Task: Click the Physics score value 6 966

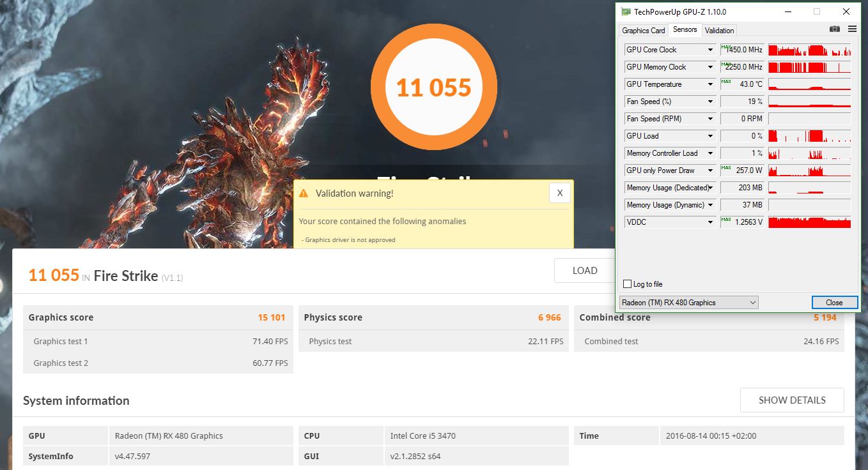Action: click(550, 317)
